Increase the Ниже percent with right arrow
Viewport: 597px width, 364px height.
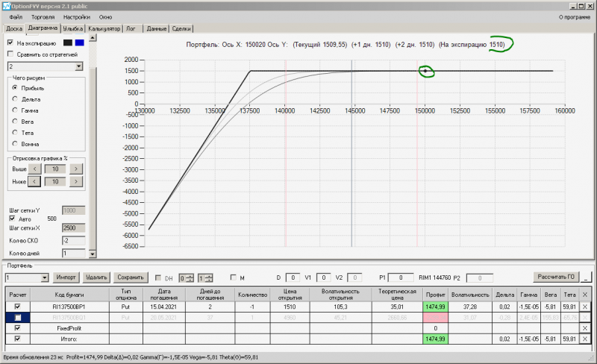click(76, 181)
